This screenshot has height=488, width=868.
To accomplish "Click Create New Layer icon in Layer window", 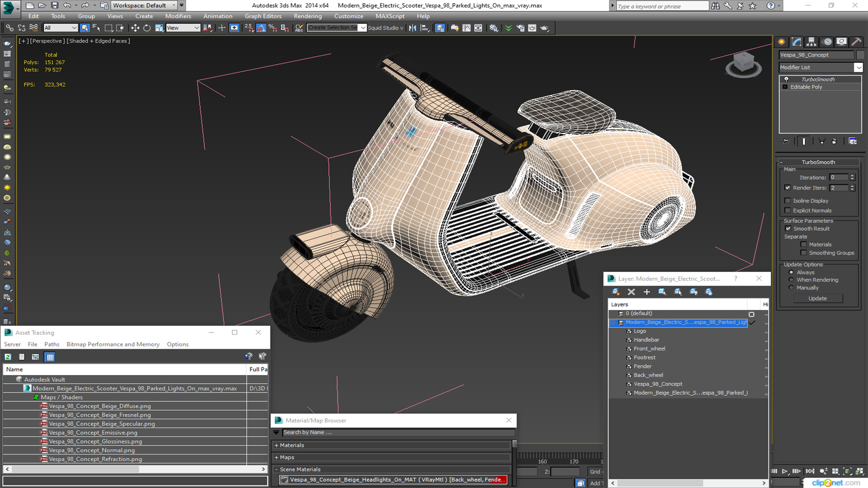I will pos(616,292).
